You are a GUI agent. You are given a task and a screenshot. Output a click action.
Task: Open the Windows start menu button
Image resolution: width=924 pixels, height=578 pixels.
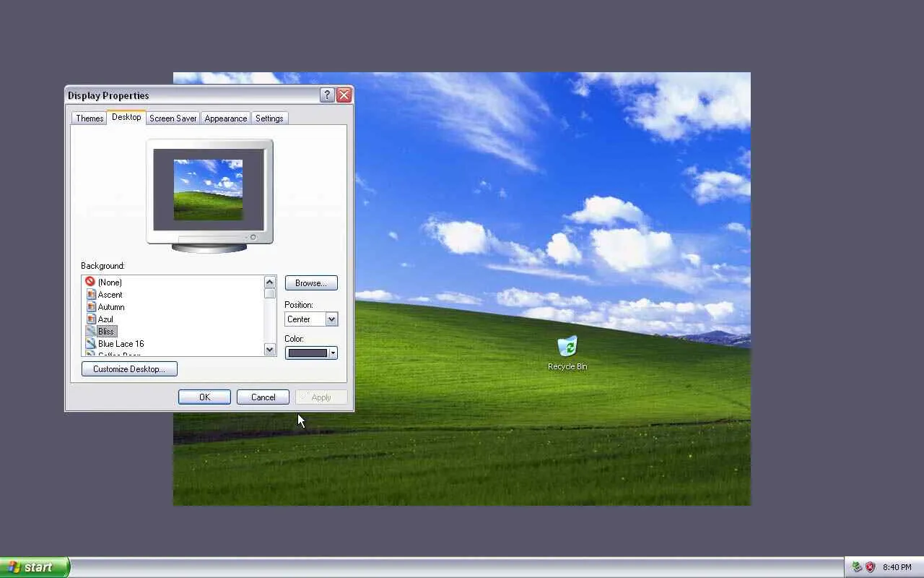pos(35,567)
